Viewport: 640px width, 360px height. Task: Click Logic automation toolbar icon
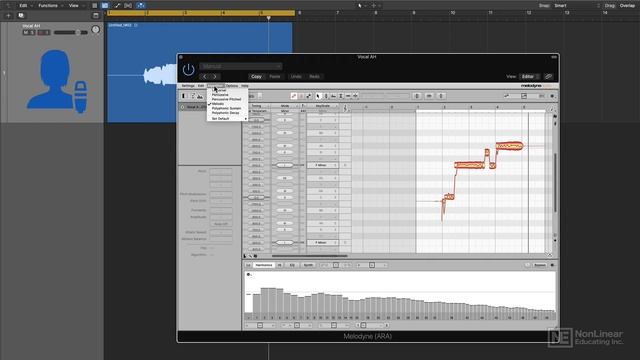[x=117, y=5]
